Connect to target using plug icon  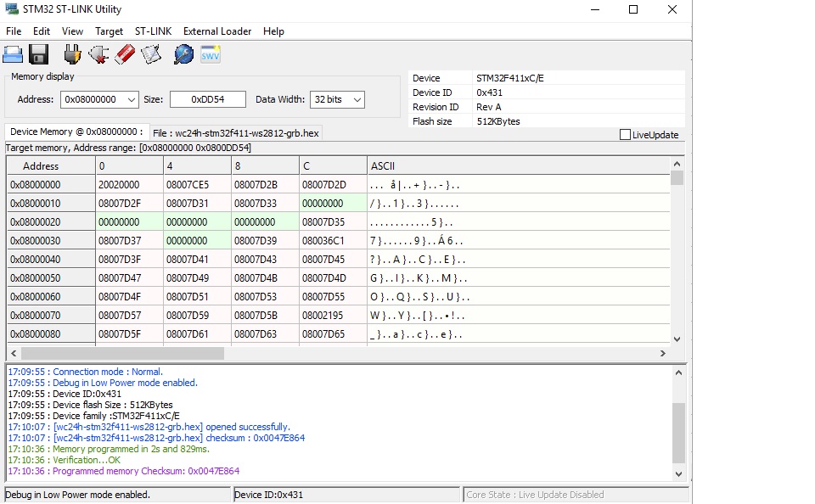(x=72, y=54)
